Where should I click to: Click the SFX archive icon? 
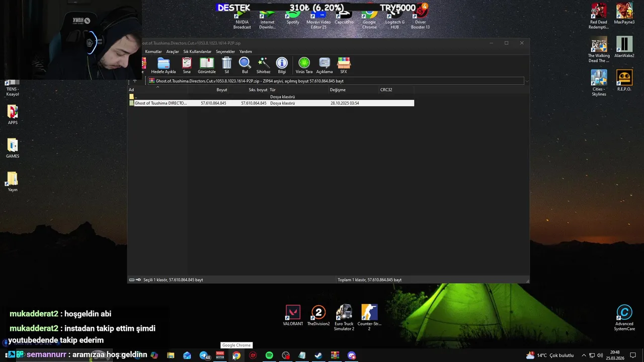pos(344,65)
